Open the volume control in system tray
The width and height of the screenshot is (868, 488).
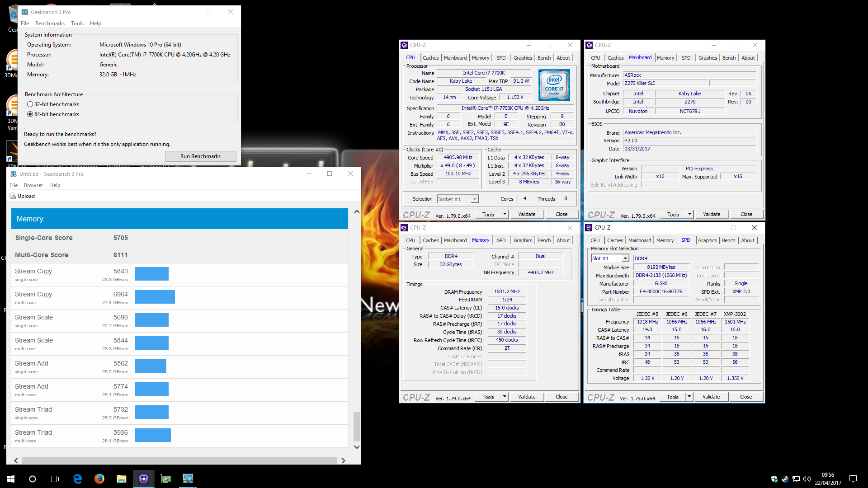tap(807, 479)
